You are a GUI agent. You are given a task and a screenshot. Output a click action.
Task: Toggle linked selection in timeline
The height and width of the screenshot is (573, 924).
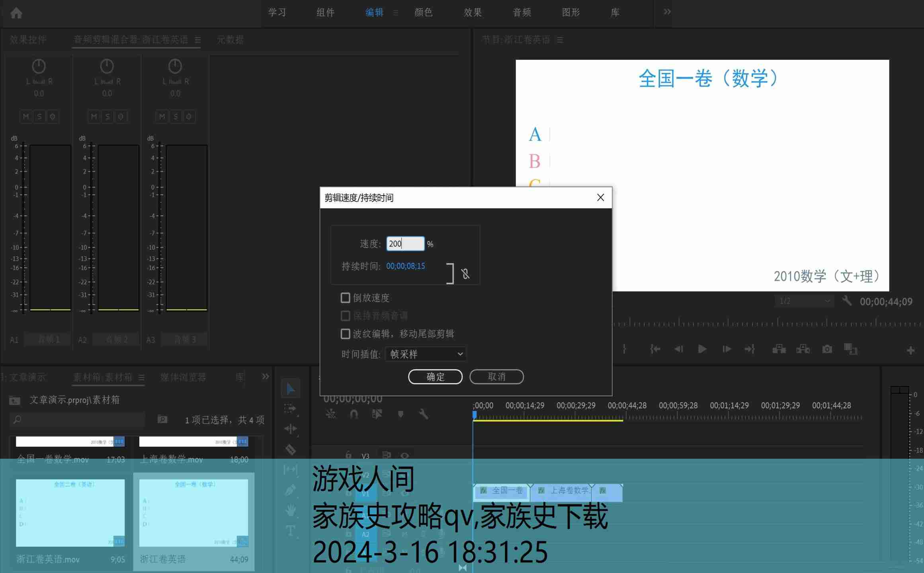pos(377,414)
